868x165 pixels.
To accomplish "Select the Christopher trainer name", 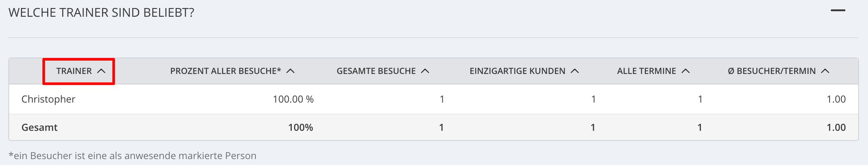I will 48,99.
